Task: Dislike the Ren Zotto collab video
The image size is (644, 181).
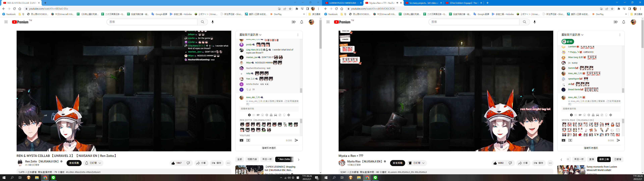Action: click(188, 163)
